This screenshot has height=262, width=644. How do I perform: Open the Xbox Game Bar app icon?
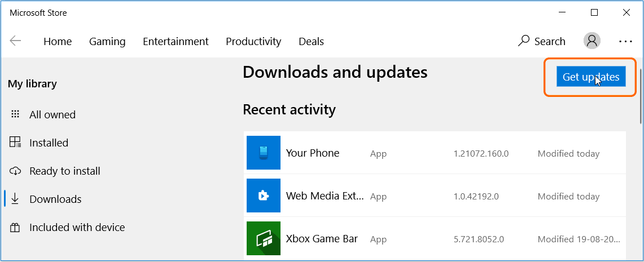coord(263,238)
